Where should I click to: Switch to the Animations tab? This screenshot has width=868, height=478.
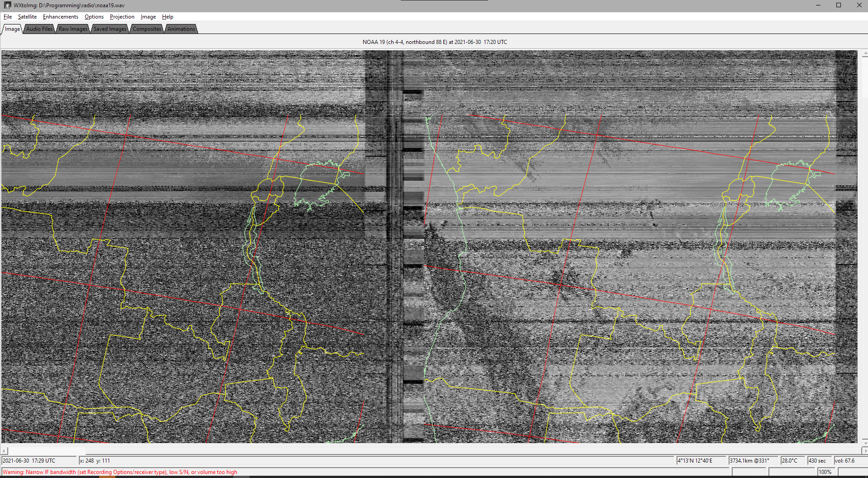pos(181,29)
